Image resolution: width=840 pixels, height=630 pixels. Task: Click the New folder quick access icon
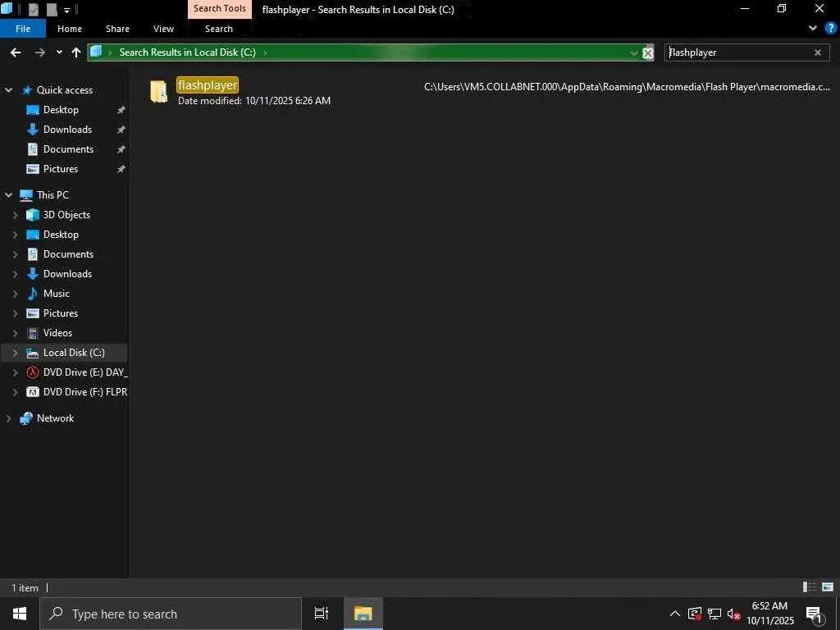52,9
